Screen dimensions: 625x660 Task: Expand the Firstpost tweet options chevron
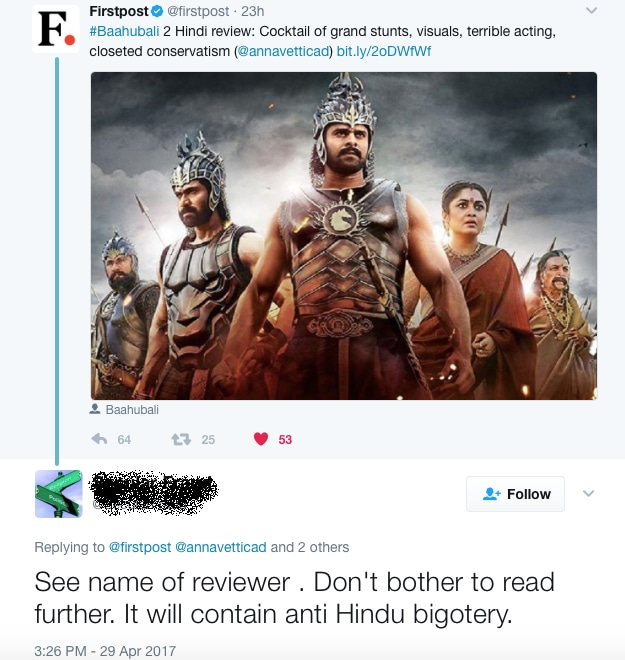tap(591, 11)
